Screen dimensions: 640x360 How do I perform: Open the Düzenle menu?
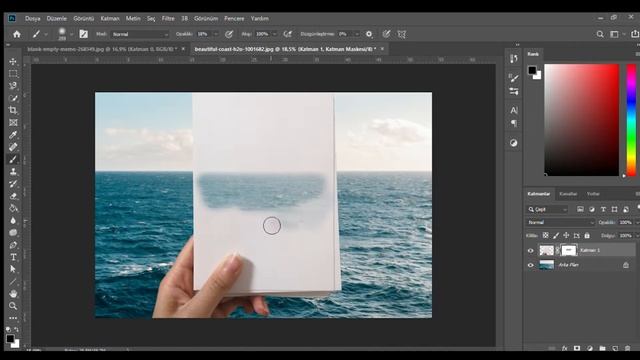57,18
